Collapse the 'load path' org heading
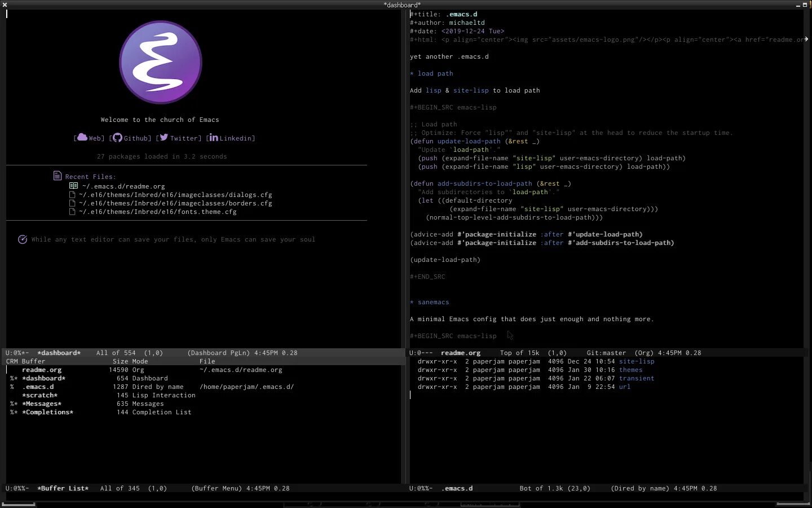This screenshot has width=812, height=508. click(431, 73)
